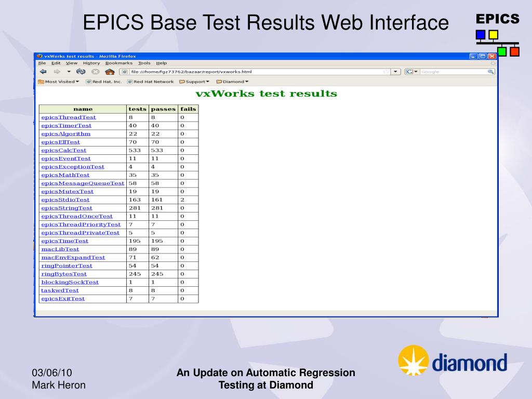Open the search engine selector dropdown

411,72
